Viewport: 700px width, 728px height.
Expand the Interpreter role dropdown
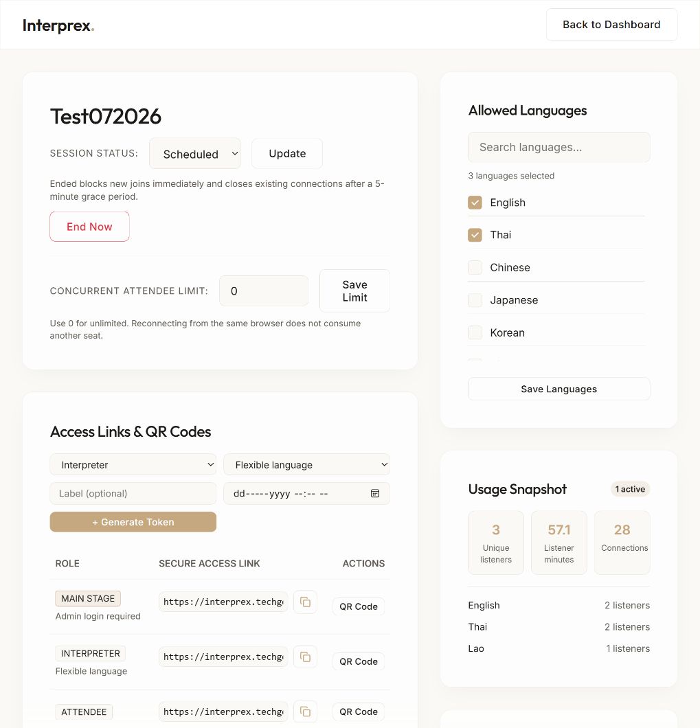[x=133, y=464]
